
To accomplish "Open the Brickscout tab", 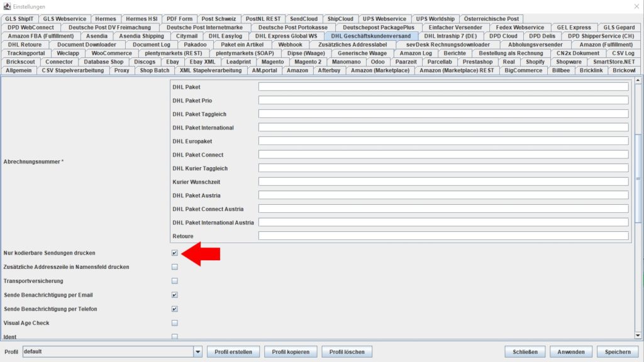I will [21, 62].
